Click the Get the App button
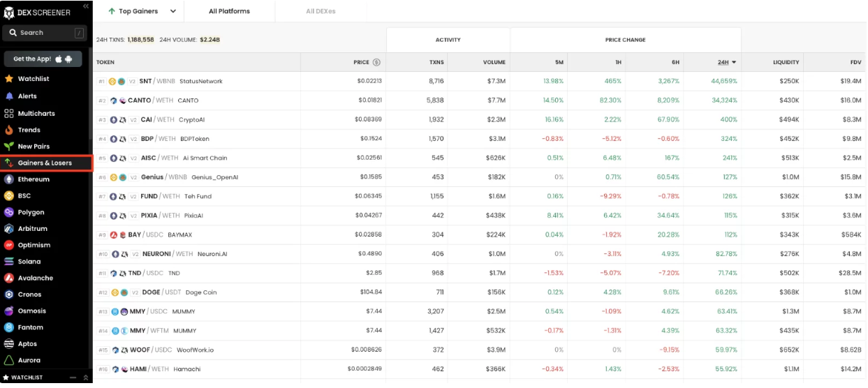 43,59
